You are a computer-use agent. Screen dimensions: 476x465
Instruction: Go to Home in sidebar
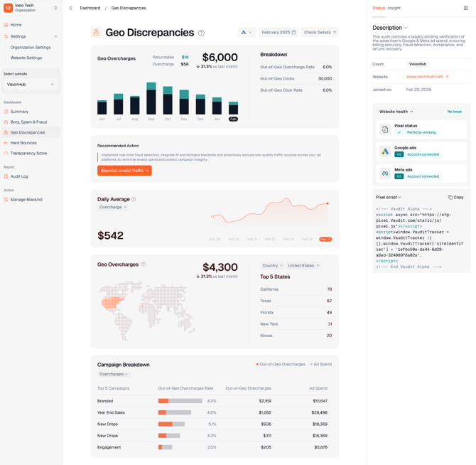[16, 25]
